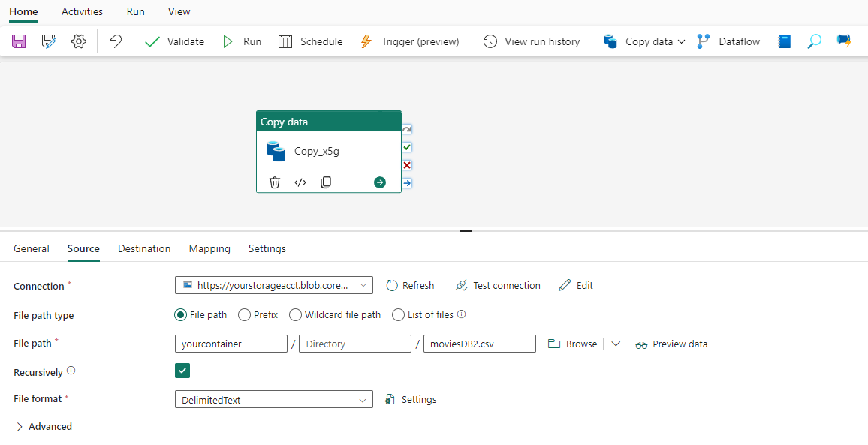The width and height of the screenshot is (868, 445).
Task: Run the pipeline from toolbar
Action: pyautogui.click(x=242, y=41)
